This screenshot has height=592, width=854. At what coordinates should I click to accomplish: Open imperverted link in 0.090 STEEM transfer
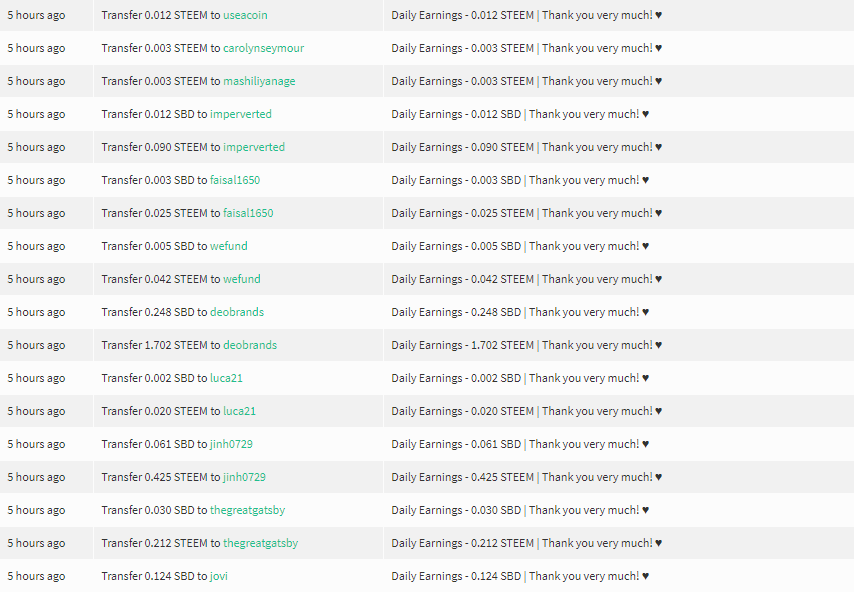click(254, 147)
